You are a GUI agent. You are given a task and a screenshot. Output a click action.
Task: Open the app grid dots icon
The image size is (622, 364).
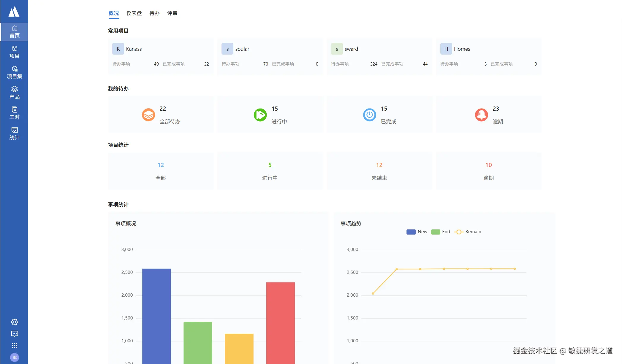pyautogui.click(x=15, y=345)
